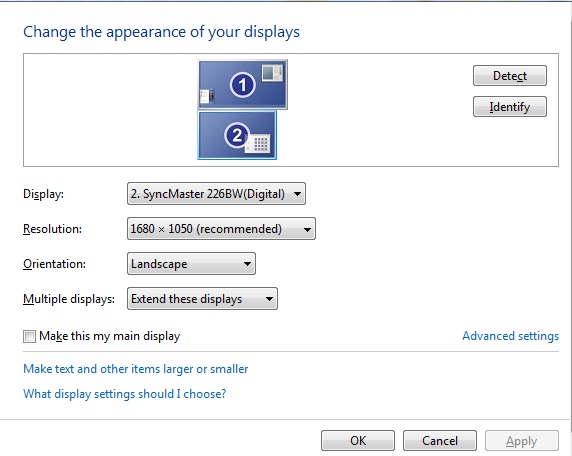
Task: Click the Detect button
Action: pyautogui.click(x=510, y=76)
